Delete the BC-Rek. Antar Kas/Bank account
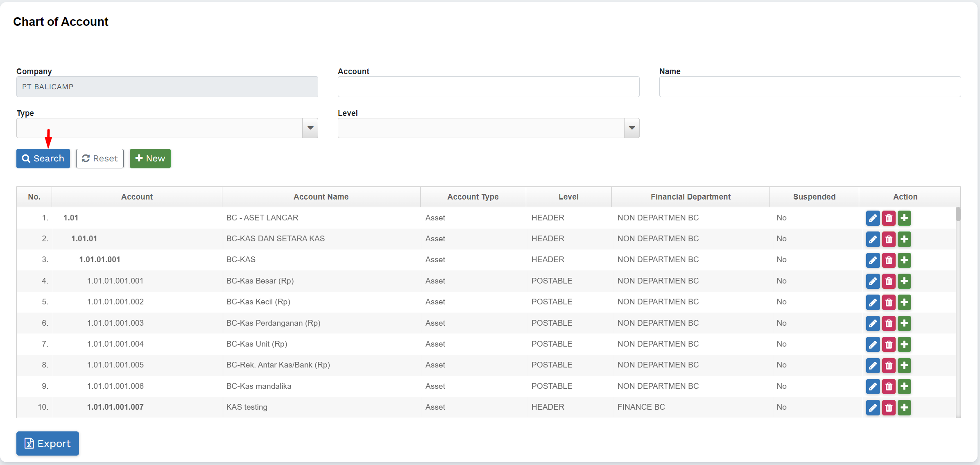Viewport: 980px width, 465px height. point(888,365)
